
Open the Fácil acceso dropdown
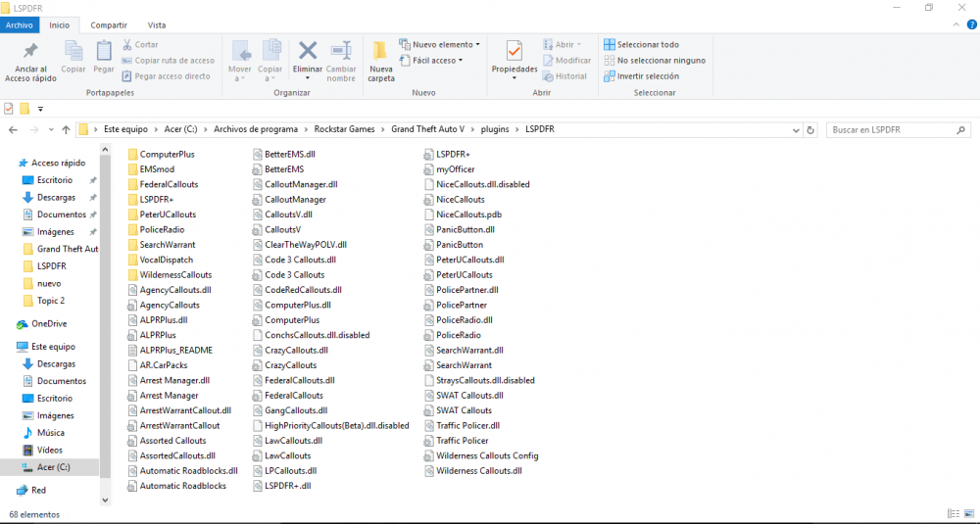tap(431, 61)
